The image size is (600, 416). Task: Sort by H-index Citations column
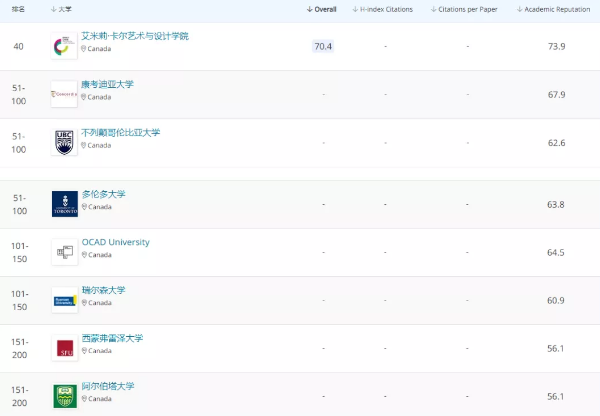(x=382, y=9)
